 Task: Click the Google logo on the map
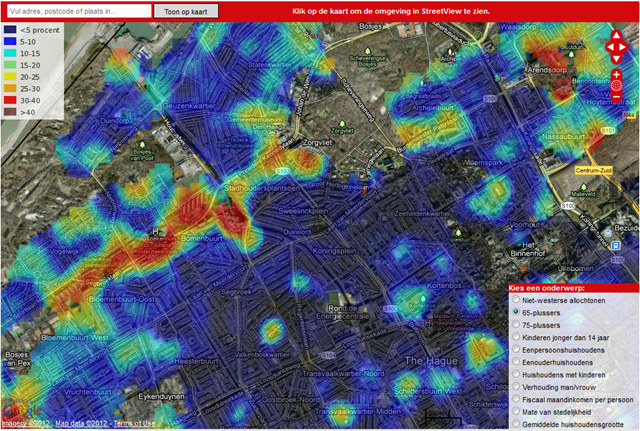(x=16, y=412)
